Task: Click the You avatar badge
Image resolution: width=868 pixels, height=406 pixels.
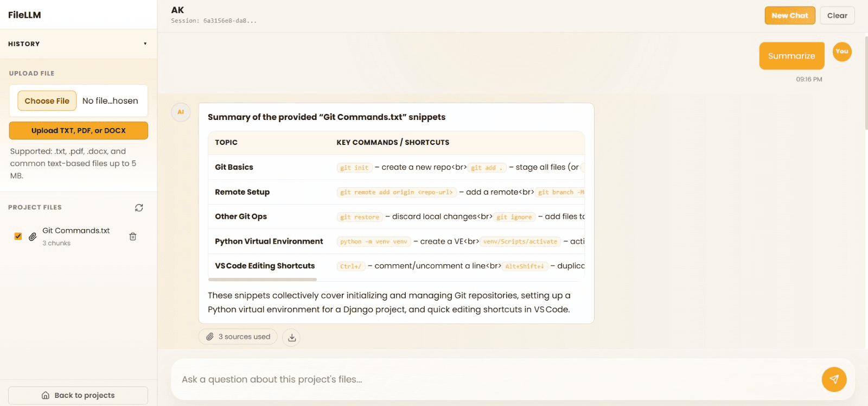Action: coord(841,52)
